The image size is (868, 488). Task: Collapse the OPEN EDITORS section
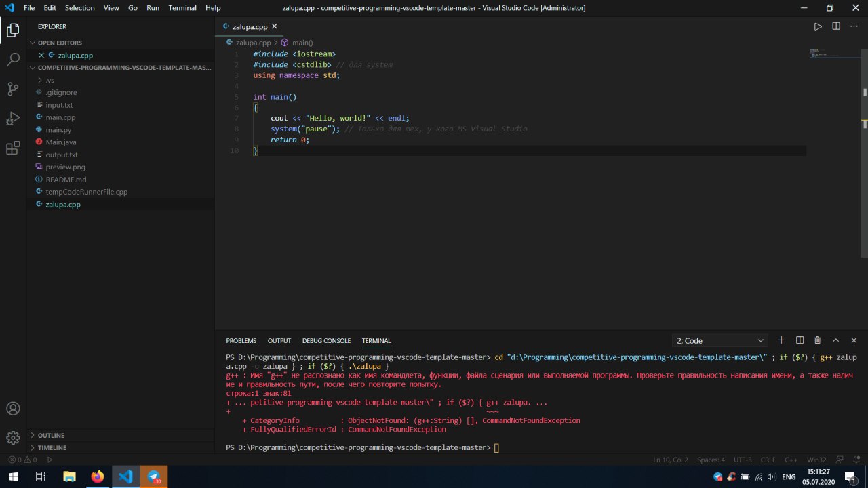point(121,43)
